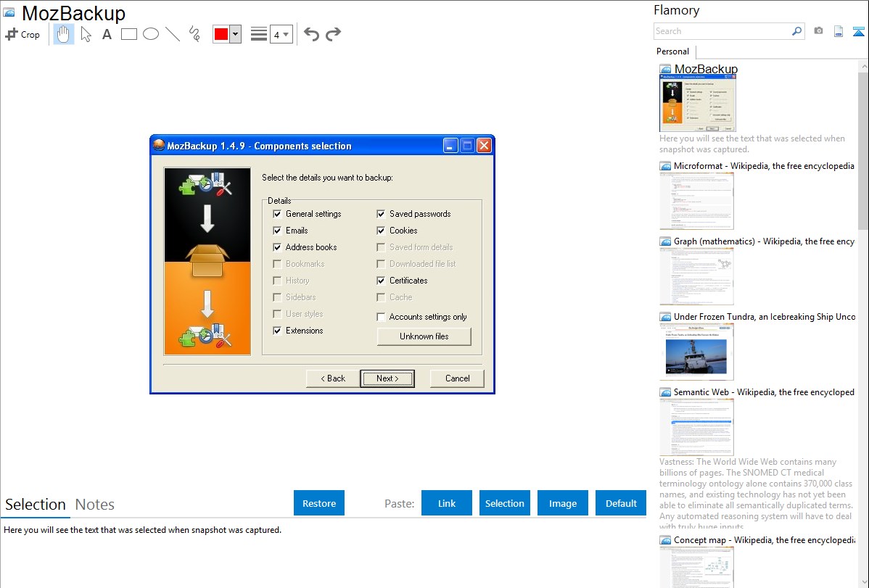Uncheck General settings checkbox
The image size is (869, 588).
tap(277, 214)
